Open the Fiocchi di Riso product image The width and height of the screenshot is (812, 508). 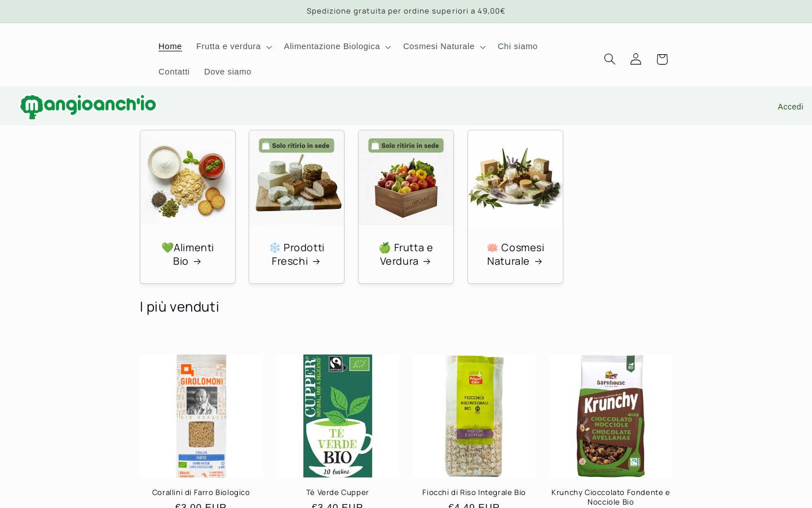(474, 416)
